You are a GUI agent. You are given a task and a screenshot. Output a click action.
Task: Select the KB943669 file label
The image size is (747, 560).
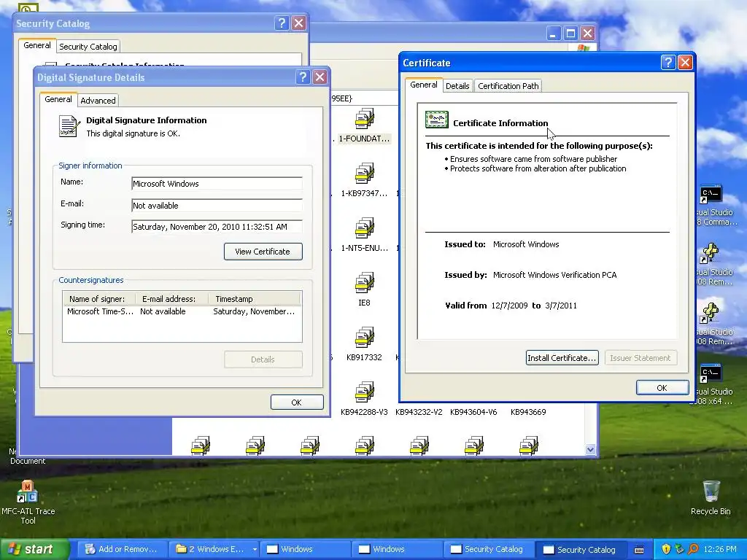(x=528, y=412)
